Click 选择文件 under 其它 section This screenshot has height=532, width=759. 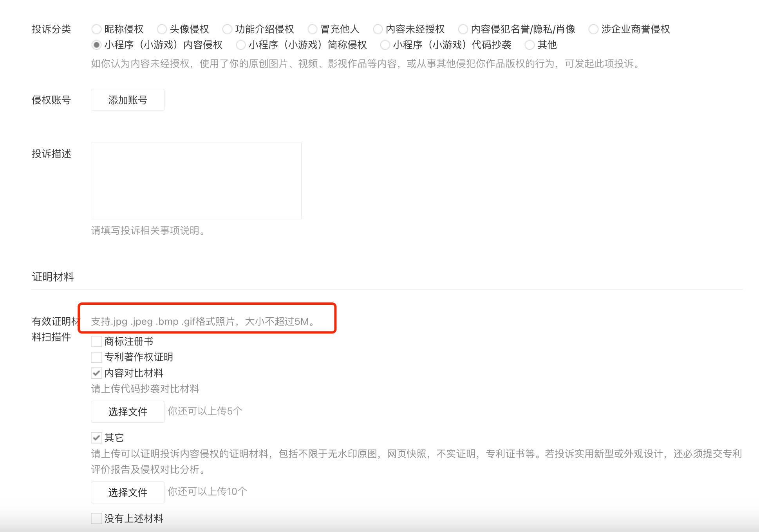click(x=128, y=492)
